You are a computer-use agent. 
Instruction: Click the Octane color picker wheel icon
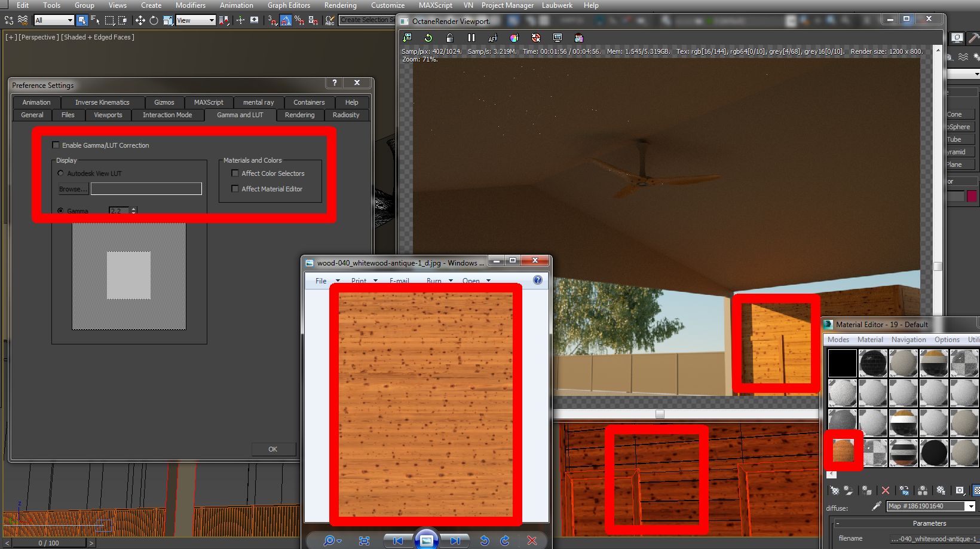click(514, 38)
